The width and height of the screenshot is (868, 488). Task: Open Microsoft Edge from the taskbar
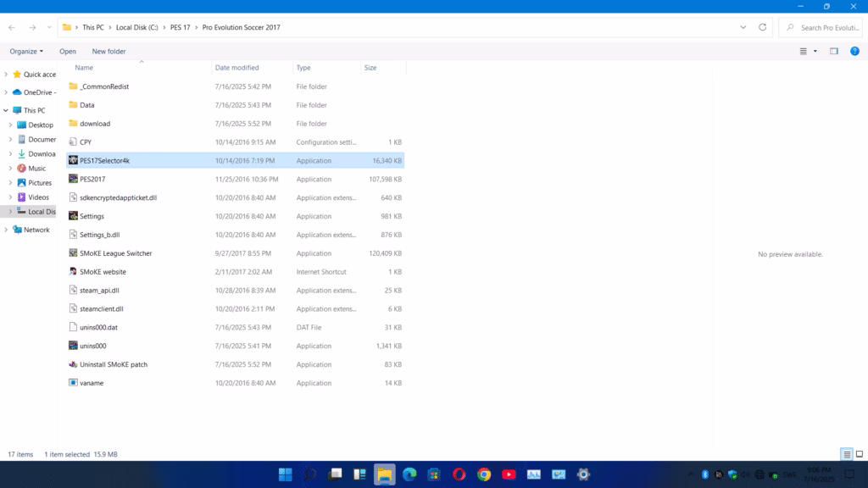click(x=409, y=474)
